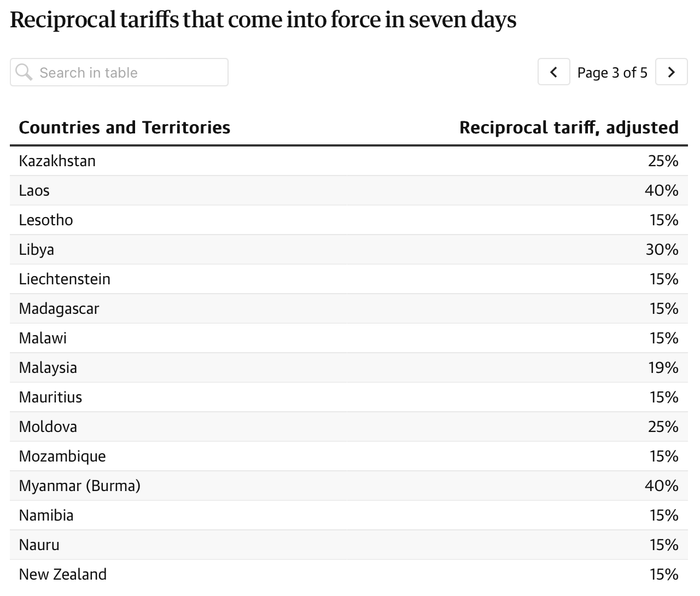Click Malaysia's 19% tariff value
700x596 pixels.
pos(663,368)
